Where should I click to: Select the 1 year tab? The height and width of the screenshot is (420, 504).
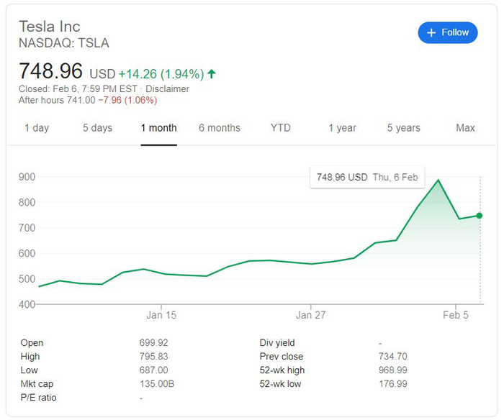point(342,128)
